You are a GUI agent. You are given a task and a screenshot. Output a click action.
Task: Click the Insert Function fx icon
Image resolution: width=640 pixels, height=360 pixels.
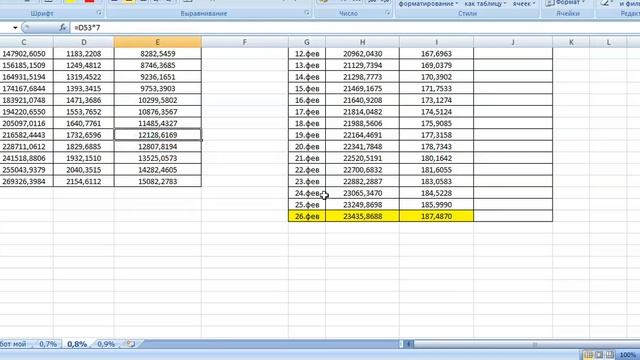click(x=62, y=28)
